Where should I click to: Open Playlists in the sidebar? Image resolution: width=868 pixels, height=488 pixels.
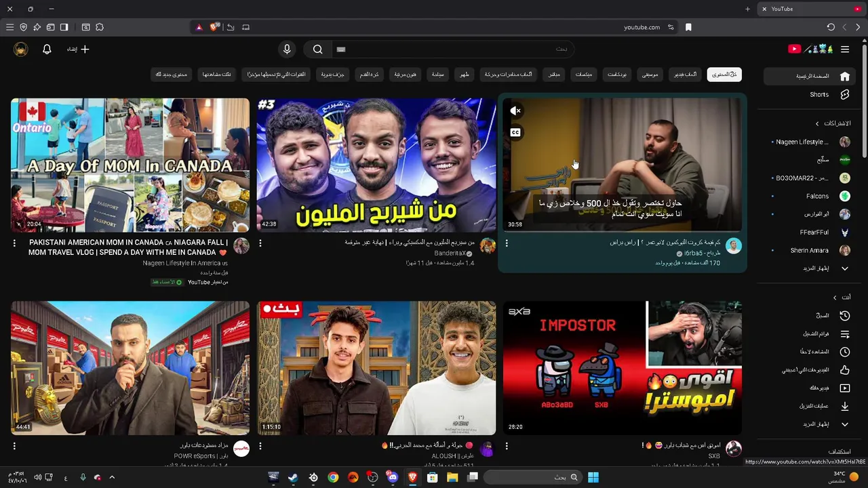[x=810, y=333]
